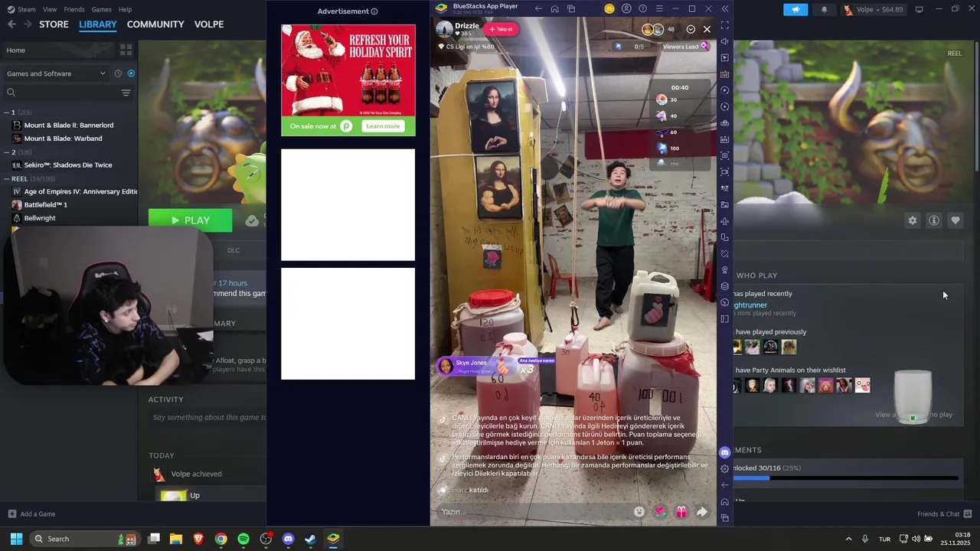Open BlueStacks sync operations icon
The image size is (980, 551).
[725, 107]
